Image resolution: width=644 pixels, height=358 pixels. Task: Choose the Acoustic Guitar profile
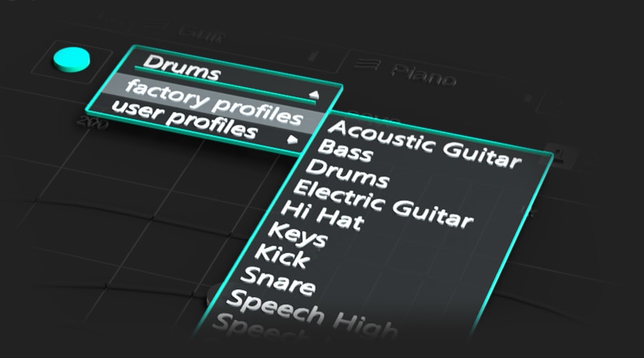(x=424, y=144)
